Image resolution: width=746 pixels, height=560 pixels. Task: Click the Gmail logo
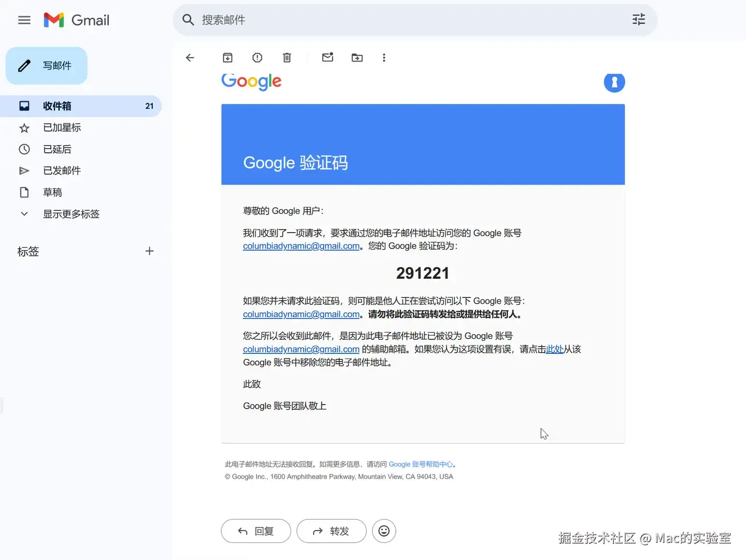tap(77, 20)
